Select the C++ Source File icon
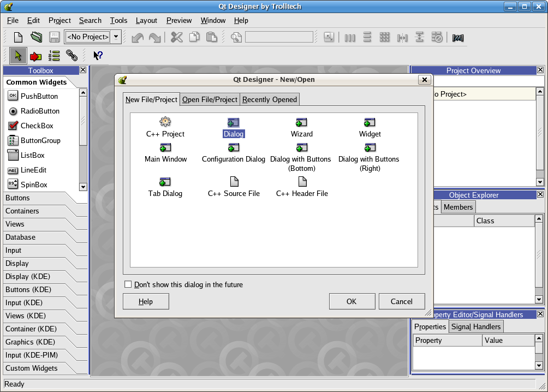The height and width of the screenshot is (392, 548). point(234,182)
